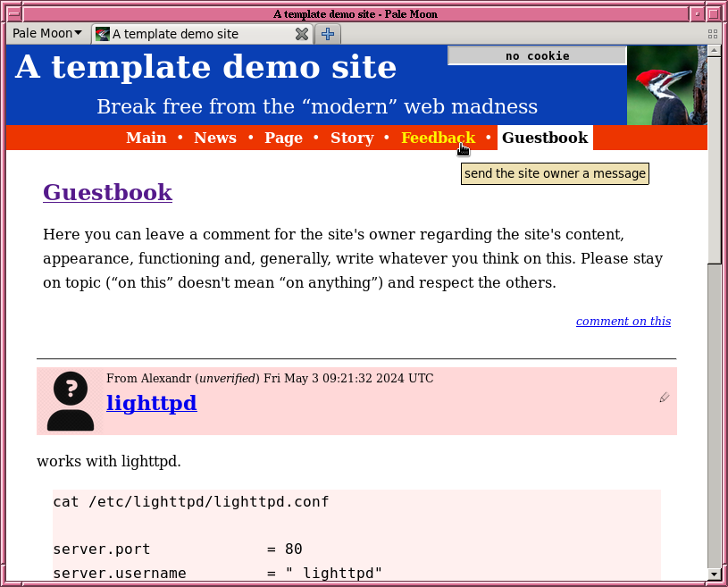Click the scrollbar down arrow
Image resolution: width=728 pixels, height=587 pixels.
[714, 574]
